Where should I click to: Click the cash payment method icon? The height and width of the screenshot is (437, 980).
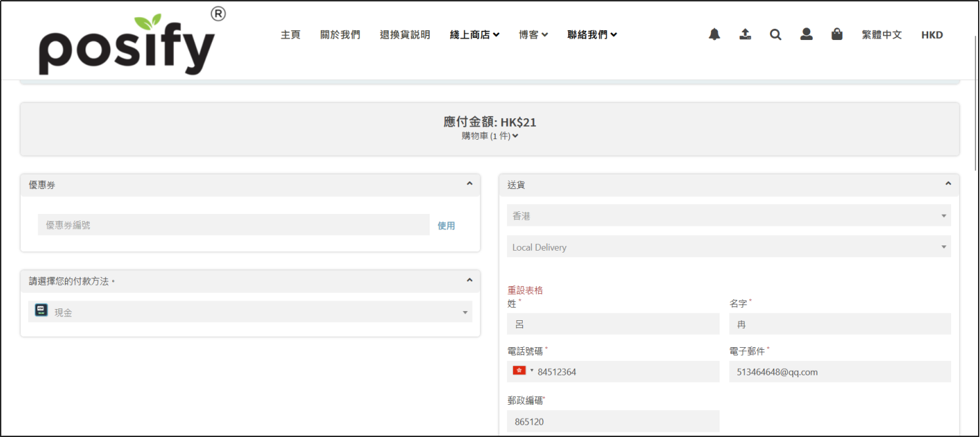point(41,310)
